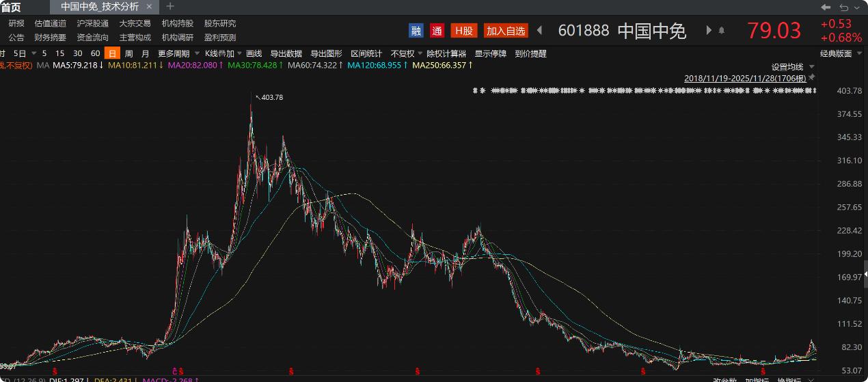Click the back arrow in title bar
Viewport: 868px width, 382px height.
click(826, 7)
